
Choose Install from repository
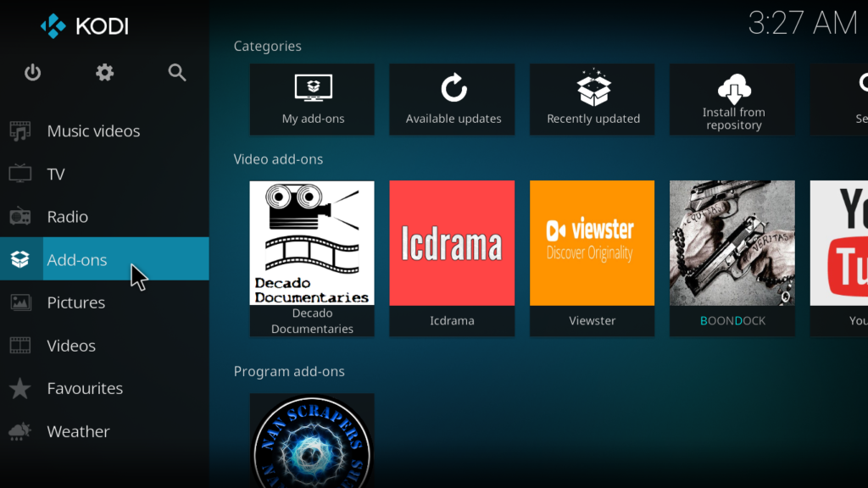732,100
